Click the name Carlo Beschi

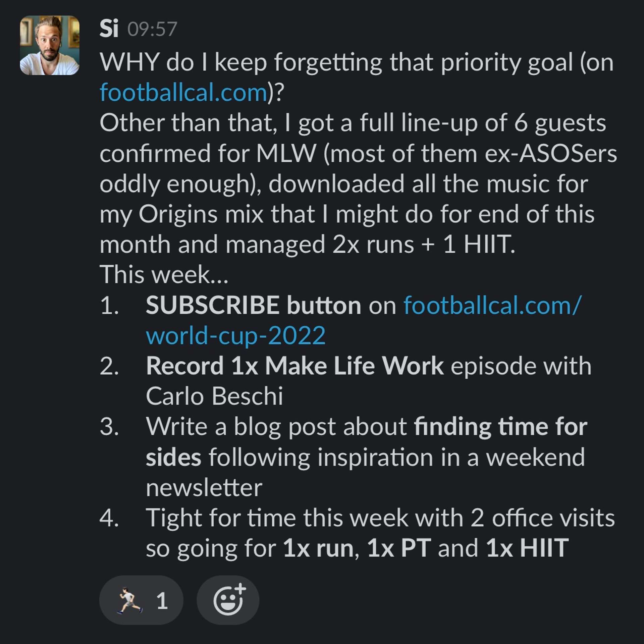[x=214, y=396]
